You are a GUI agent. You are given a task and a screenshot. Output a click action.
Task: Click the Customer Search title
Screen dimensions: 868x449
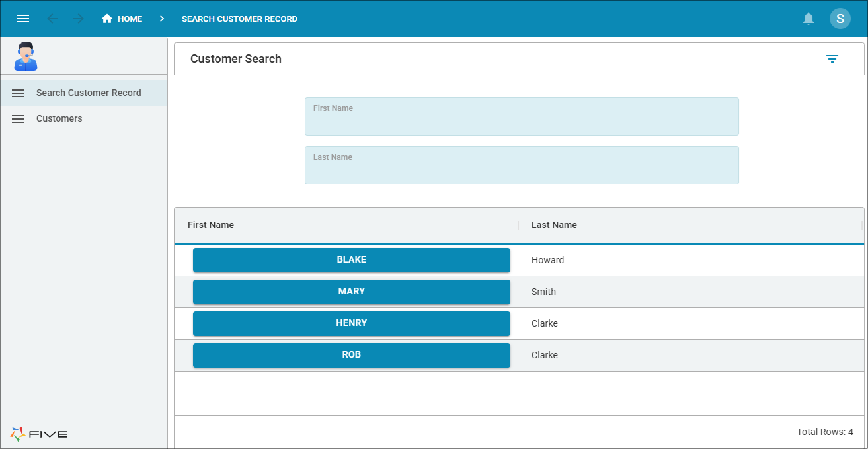pyautogui.click(x=236, y=59)
